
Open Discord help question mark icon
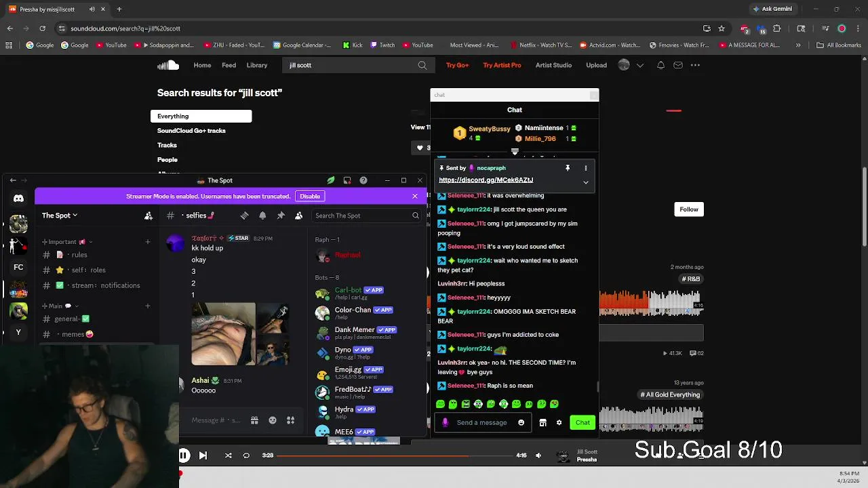(363, 180)
